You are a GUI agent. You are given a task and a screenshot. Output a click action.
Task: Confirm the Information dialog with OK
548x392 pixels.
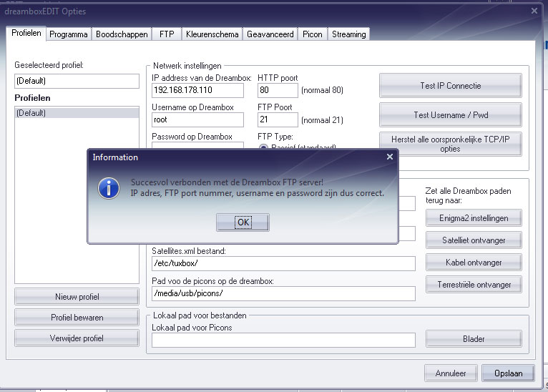[243, 222]
